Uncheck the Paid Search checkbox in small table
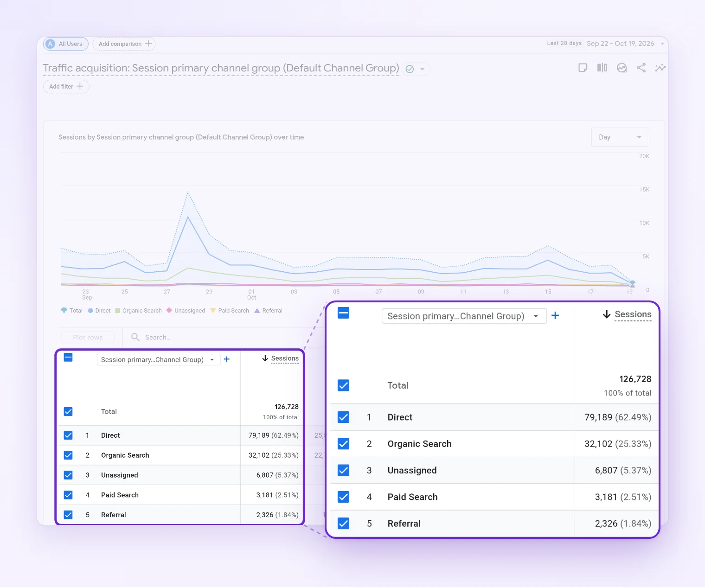The image size is (705, 588). (x=68, y=495)
